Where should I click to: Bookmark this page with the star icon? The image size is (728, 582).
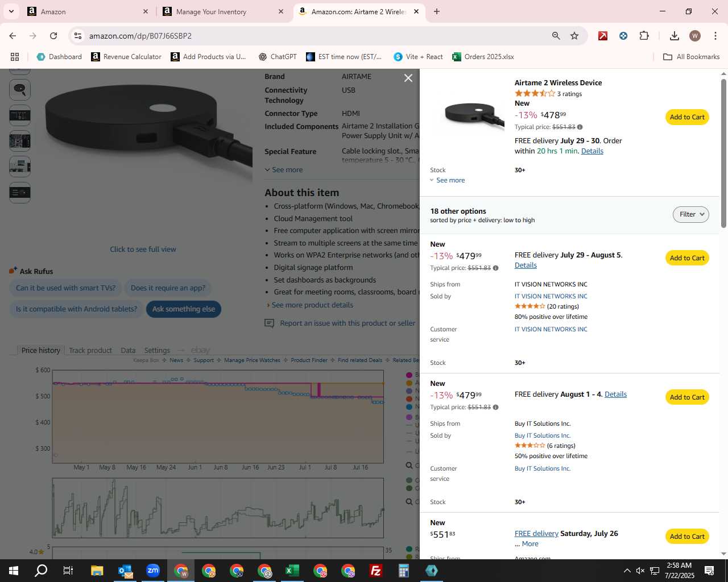click(574, 36)
